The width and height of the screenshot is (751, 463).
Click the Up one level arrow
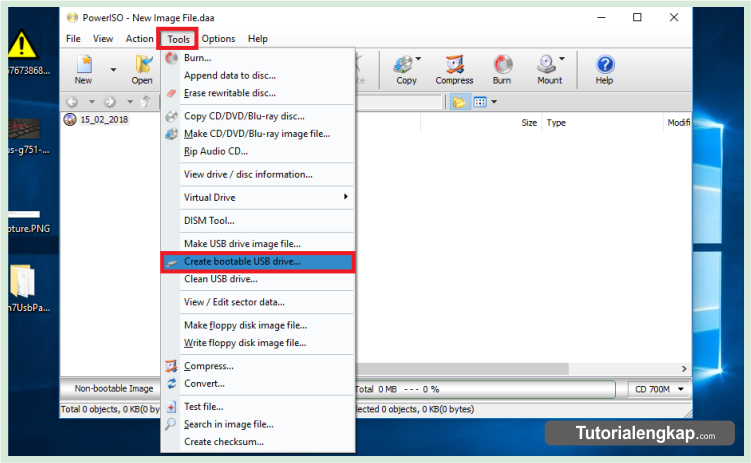146,102
